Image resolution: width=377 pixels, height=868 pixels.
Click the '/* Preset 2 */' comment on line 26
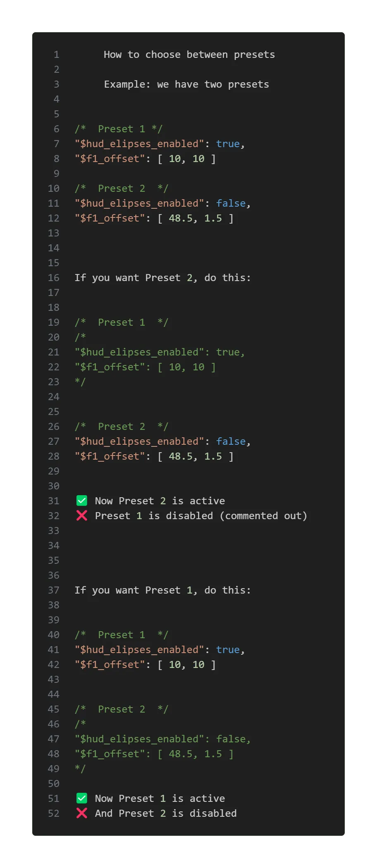(122, 427)
